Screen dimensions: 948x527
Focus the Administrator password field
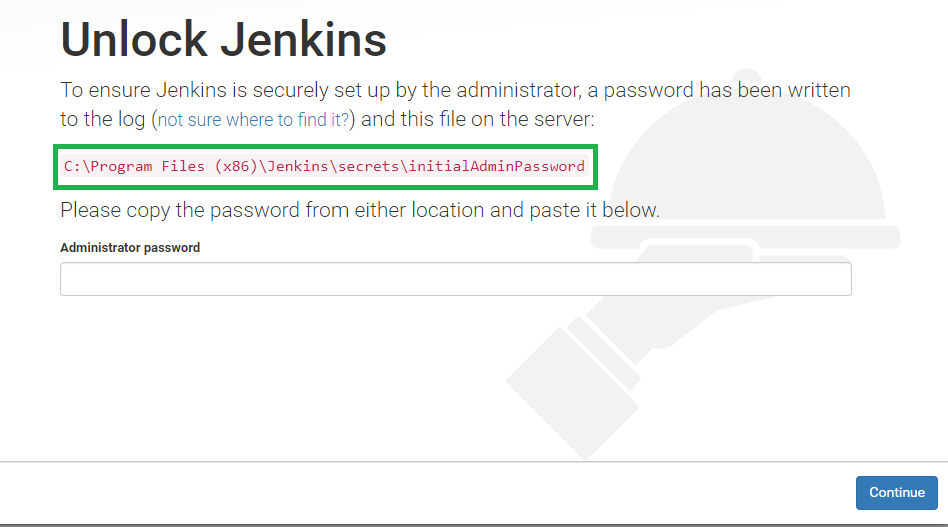[456, 279]
